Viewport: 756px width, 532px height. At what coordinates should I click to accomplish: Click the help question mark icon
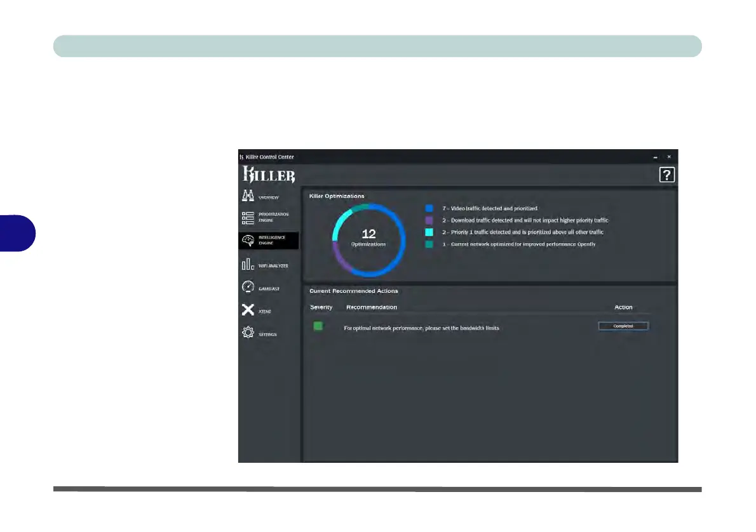click(667, 175)
